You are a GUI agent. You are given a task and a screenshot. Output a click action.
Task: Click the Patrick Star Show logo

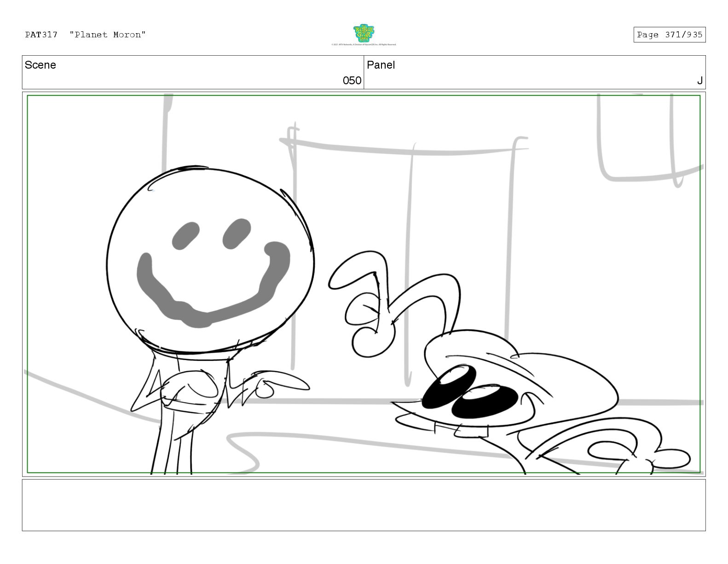[364, 34]
